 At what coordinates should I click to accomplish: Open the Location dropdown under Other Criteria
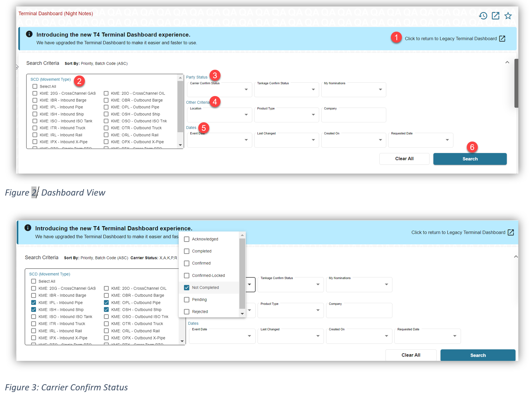246,115
